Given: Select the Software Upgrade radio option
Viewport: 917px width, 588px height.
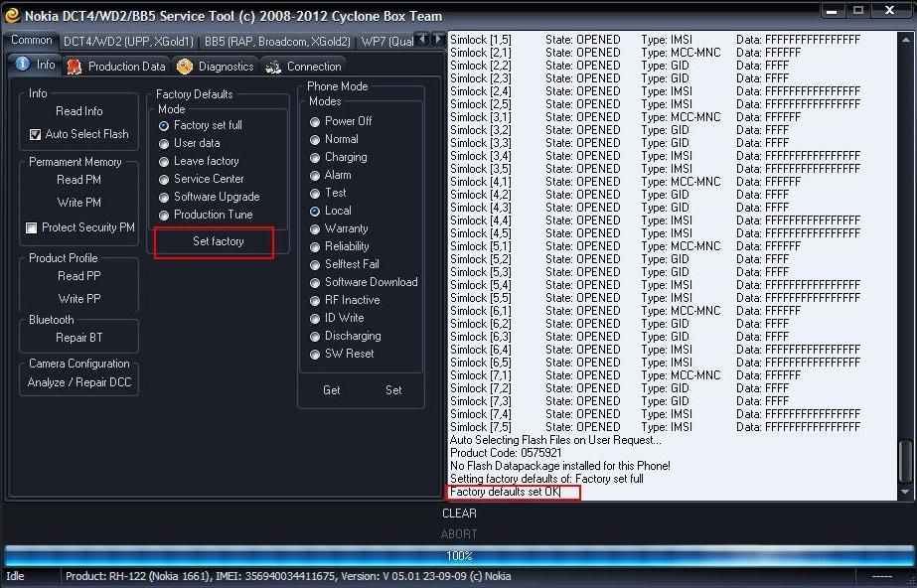Looking at the screenshot, I should pos(164,197).
